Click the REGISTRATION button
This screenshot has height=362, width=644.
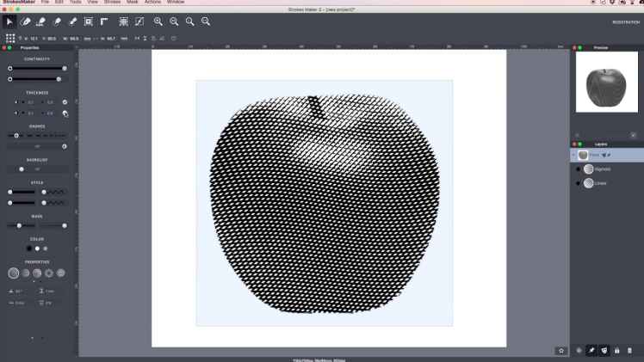(625, 21)
